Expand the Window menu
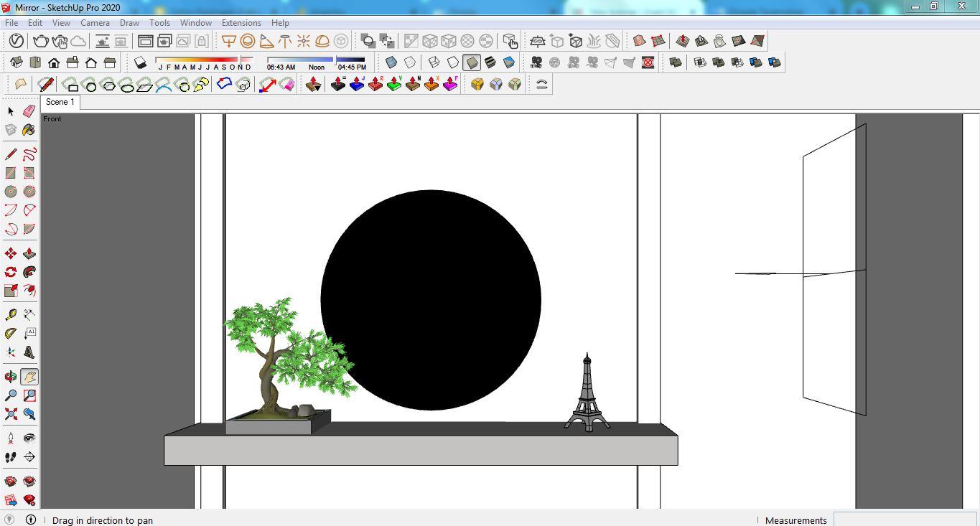The image size is (980, 526). point(195,23)
